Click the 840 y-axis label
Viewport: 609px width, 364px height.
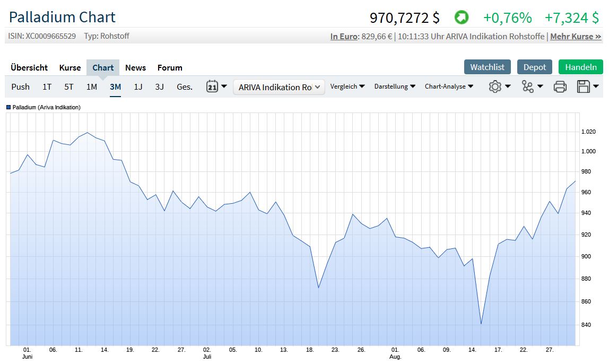click(586, 325)
